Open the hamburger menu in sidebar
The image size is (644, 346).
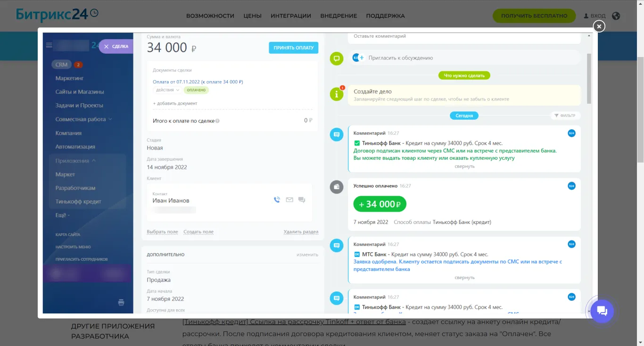coord(49,46)
